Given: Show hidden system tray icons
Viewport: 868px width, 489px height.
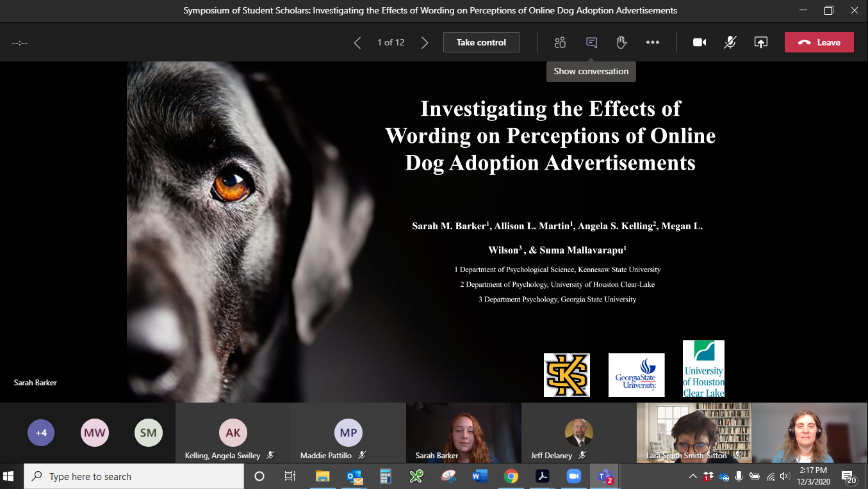Looking at the screenshot, I should point(692,476).
